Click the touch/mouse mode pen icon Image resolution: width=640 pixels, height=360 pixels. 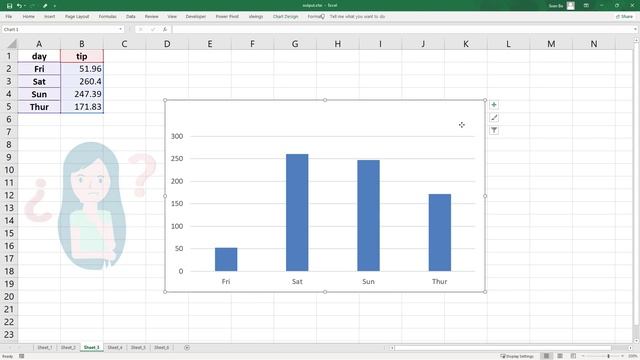45,6
